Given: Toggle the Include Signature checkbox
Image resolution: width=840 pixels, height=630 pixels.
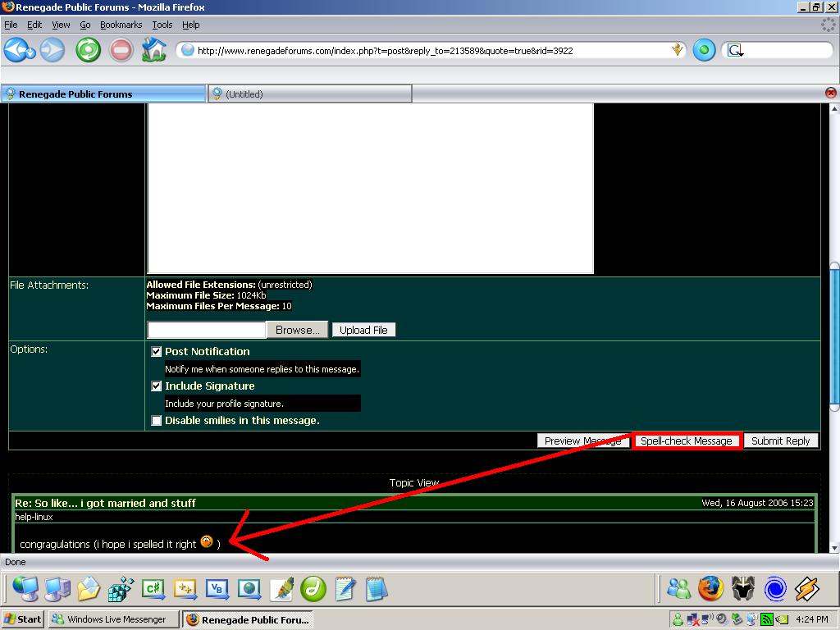Looking at the screenshot, I should coord(157,386).
